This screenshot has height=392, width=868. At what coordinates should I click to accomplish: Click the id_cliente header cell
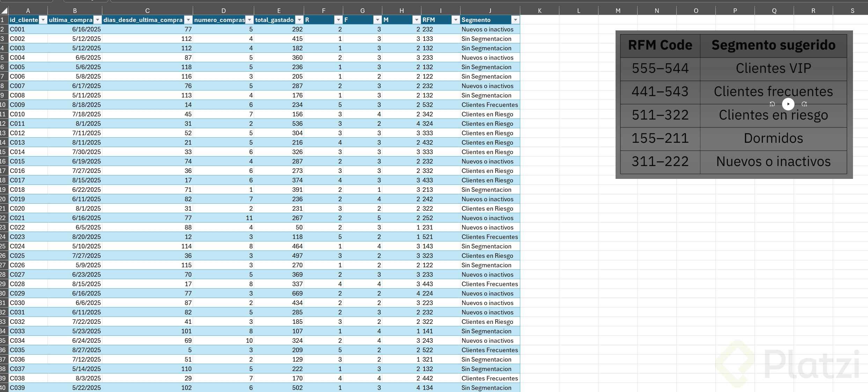28,20
